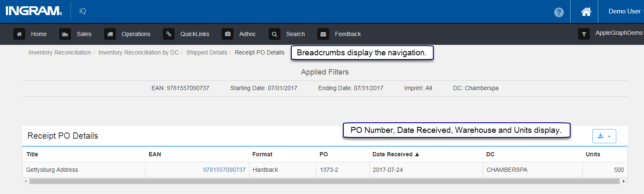Open the Search menu item
Image resolution: width=644 pixels, height=194 pixels.
296,34
